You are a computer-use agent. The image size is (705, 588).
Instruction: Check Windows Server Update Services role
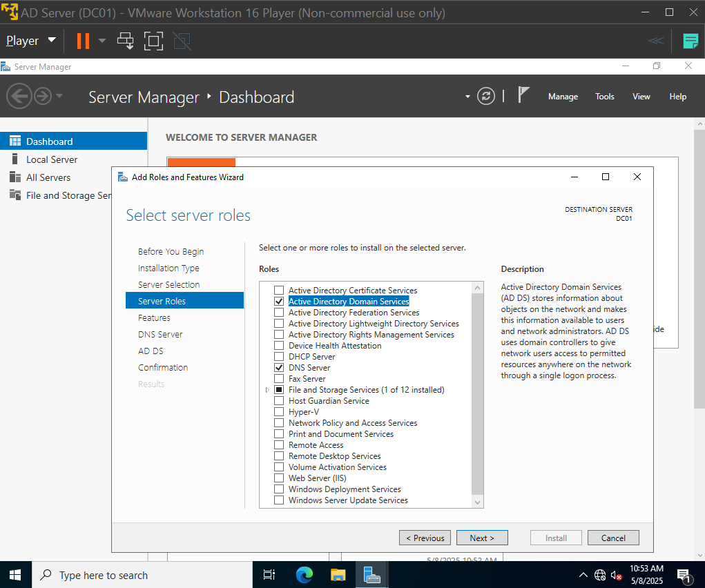tap(279, 500)
